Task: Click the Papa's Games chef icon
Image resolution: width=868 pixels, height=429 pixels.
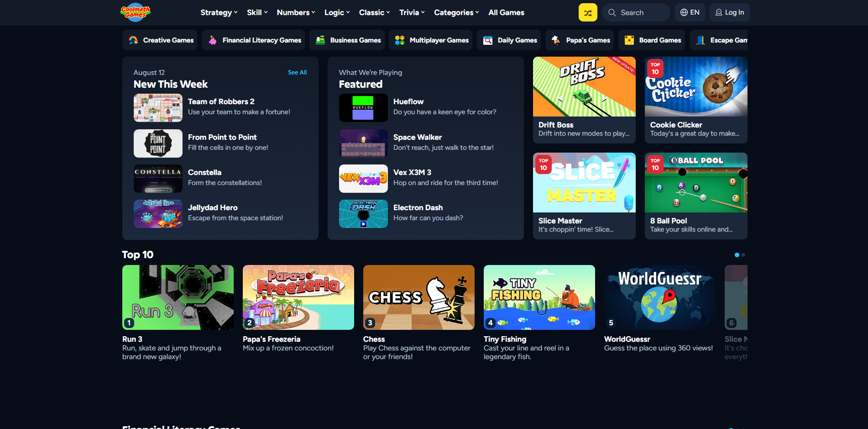Action: pyautogui.click(x=556, y=40)
